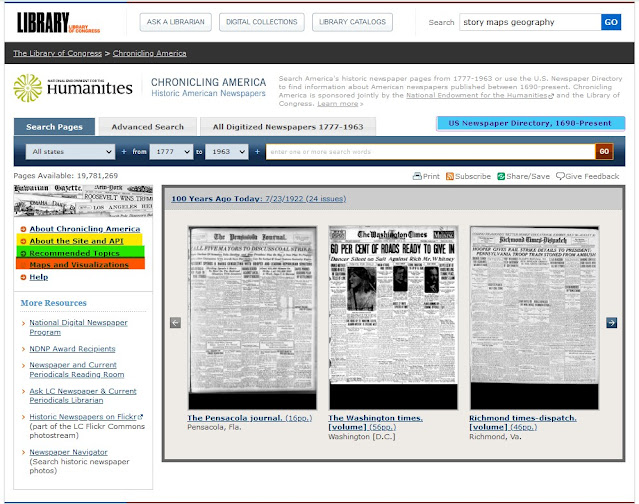Image resolution: width=639 pixels, height=504 pixels.
Task: Click the Chronicling America site title
Action: coord(208,87)
